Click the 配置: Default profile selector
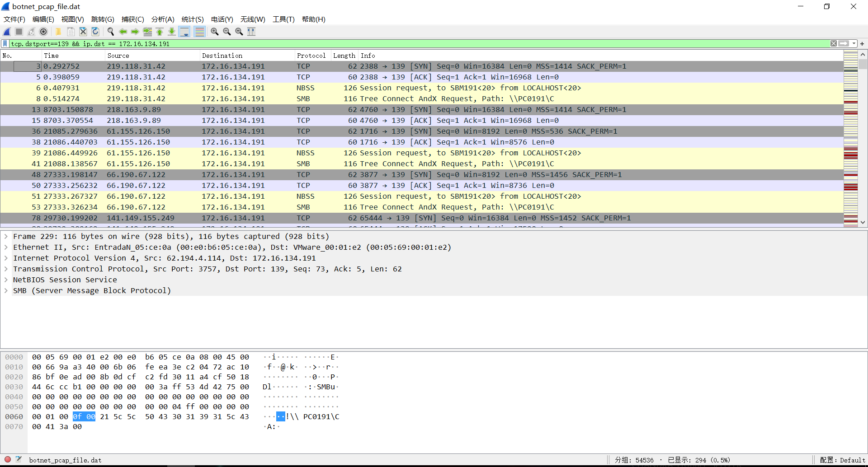Viewport: 868px width, 467px height. (x=842, y=460)
